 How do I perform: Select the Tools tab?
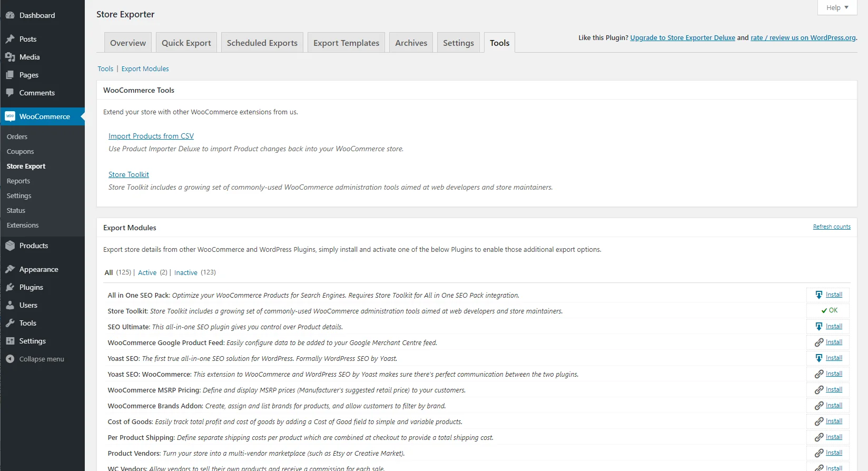pos(499,43)
